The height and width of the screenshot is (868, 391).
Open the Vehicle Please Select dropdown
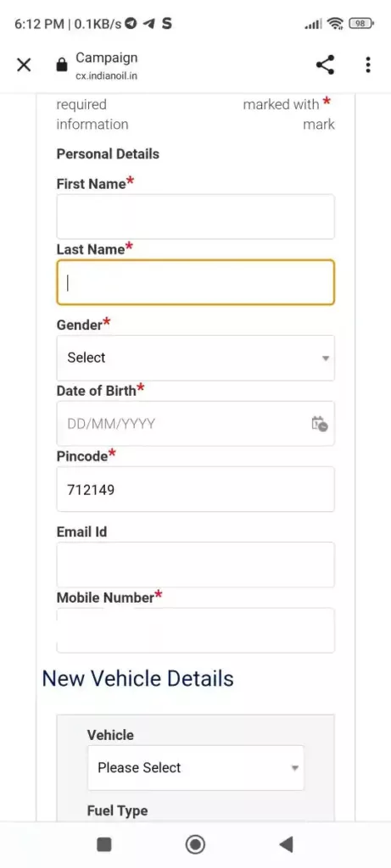(195, 768)
